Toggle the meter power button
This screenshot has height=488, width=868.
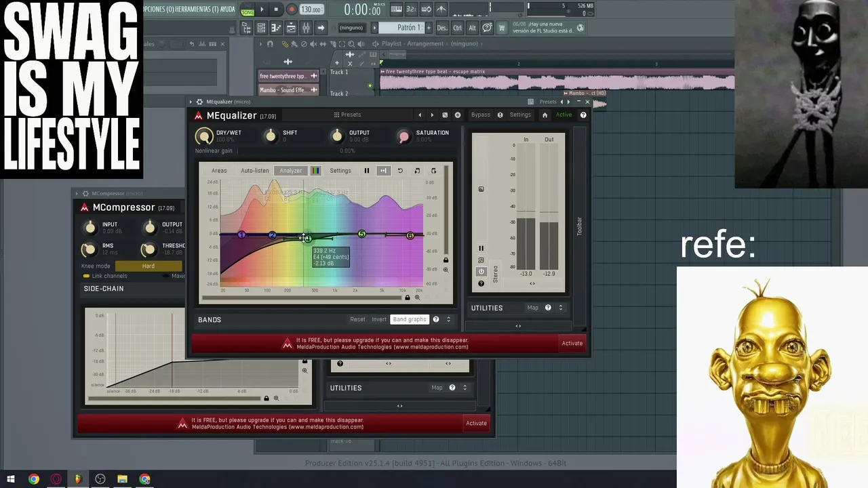tap(481, 271)
